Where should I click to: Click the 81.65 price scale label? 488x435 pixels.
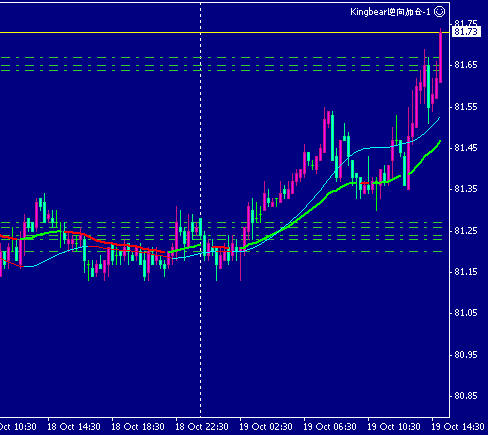click(466, 65)
